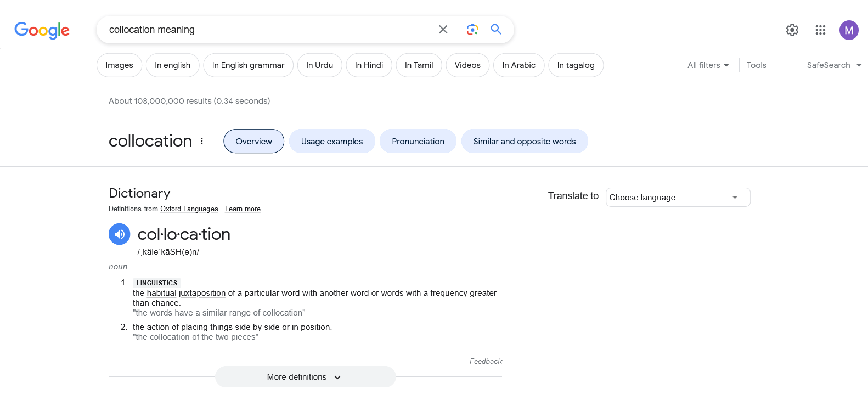The image size is (868, 394).
Task: Play the collocation pronunciation audio
Action: pos(120,234)
